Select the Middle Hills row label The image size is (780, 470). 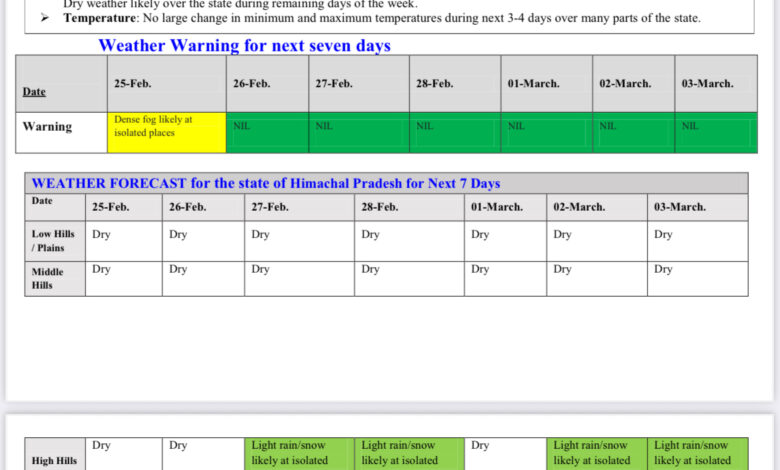(x=49, y=278)
